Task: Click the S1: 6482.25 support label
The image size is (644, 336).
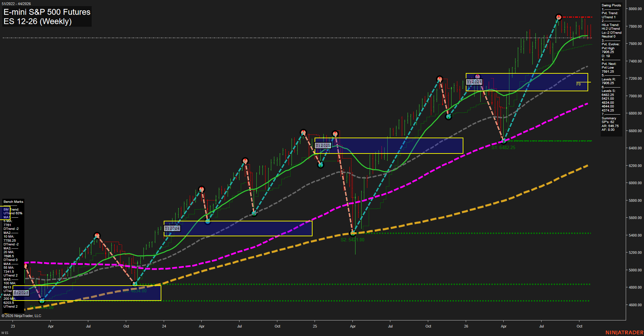Action: click(x=503, y=148)
